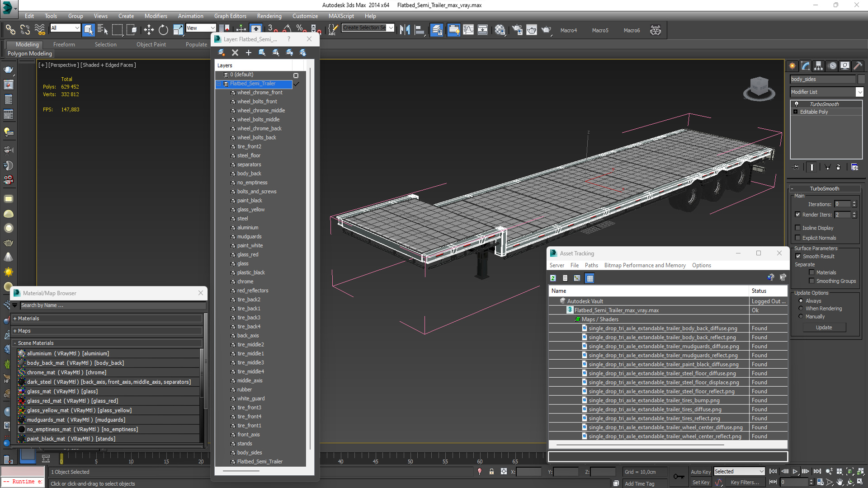This screenshot has height=488, width=868.
Task: Click the Key Filters button
Action: [745, 482]
